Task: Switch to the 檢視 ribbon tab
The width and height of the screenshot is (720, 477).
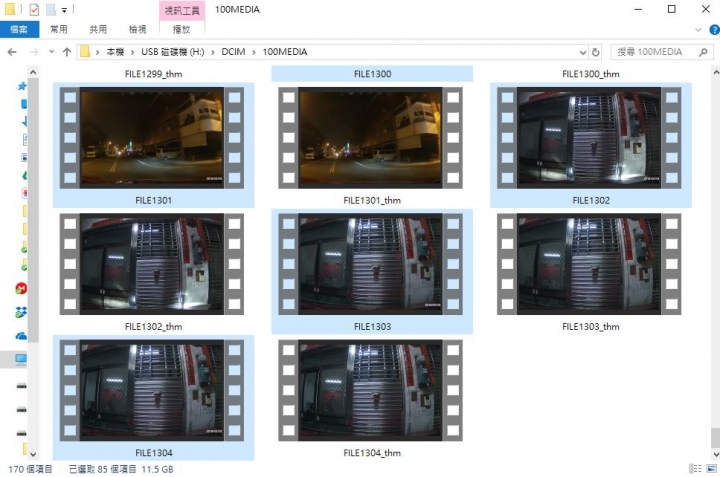Action: click(x=138, y=29)
